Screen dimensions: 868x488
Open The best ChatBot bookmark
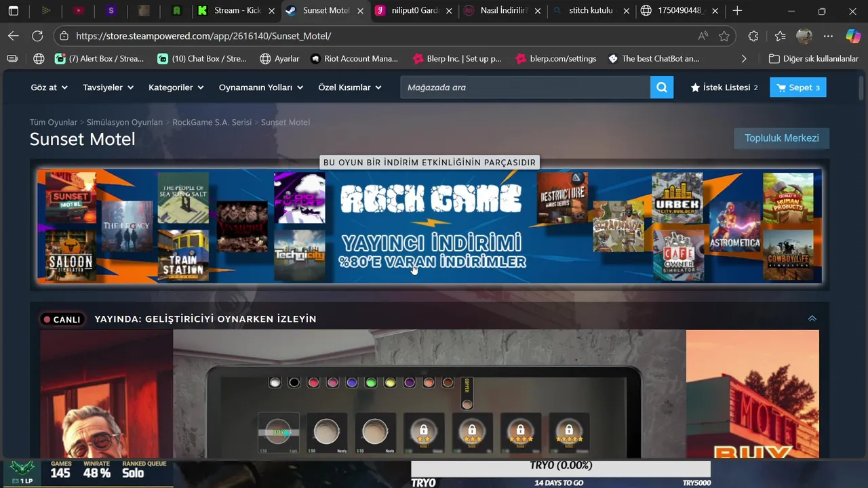pyautogui.click(x=654, y=59)
